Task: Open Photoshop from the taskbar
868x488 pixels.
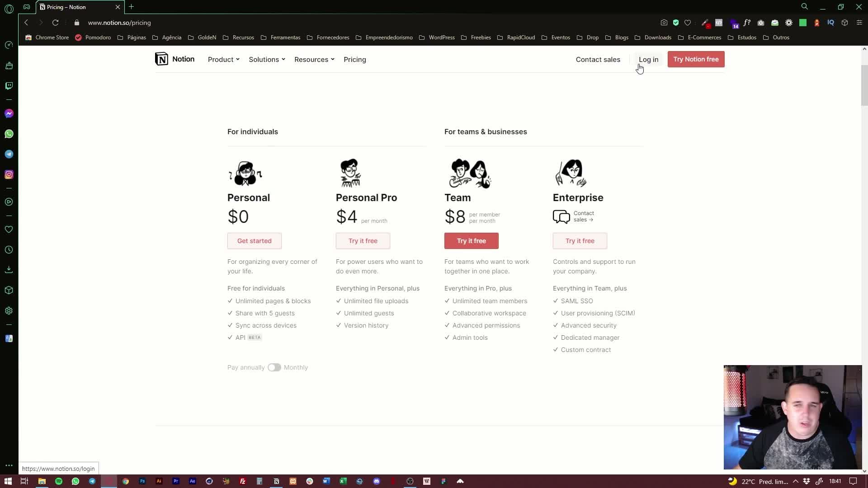Action: pos(142,481)
